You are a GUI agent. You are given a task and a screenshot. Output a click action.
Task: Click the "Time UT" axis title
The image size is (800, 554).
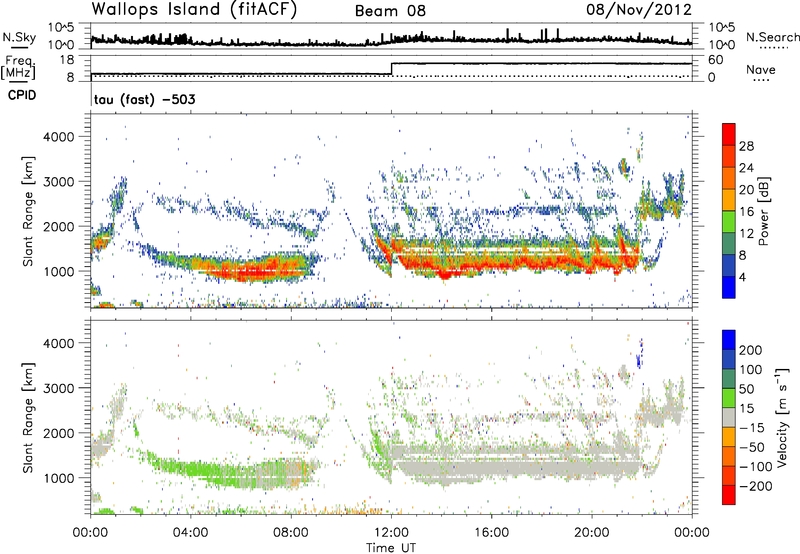(391, 547)
